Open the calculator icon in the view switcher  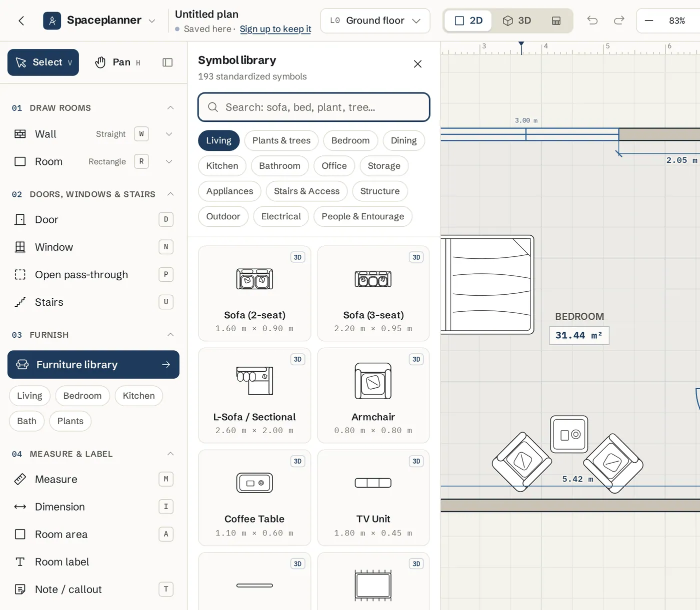point(556,20)
